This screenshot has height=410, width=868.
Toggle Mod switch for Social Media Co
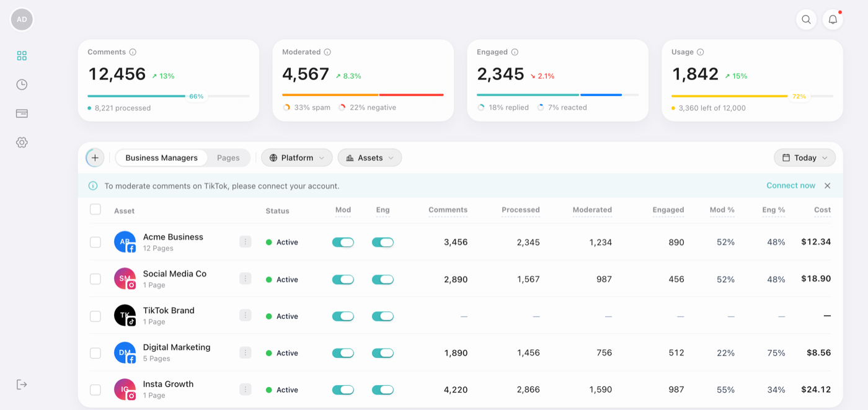[343, 279]
